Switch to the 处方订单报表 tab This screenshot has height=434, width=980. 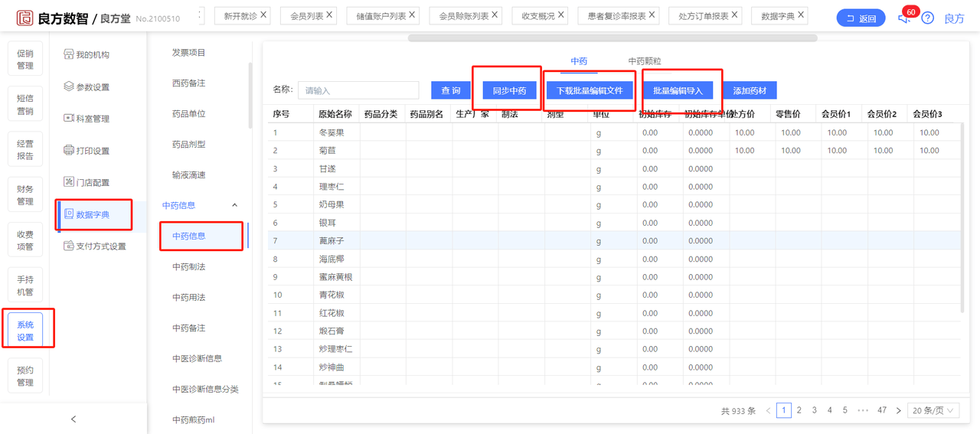tap(704, 15)
